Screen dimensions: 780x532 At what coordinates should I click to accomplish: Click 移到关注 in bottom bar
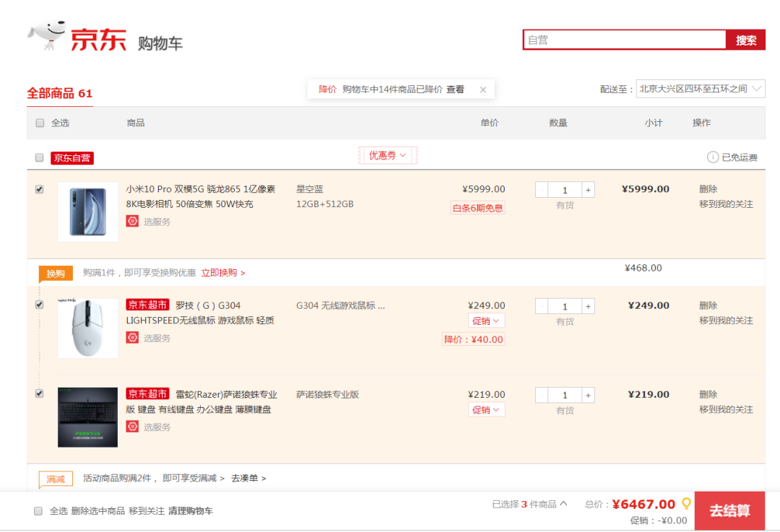pyautogui.click(x=147, y=511)
